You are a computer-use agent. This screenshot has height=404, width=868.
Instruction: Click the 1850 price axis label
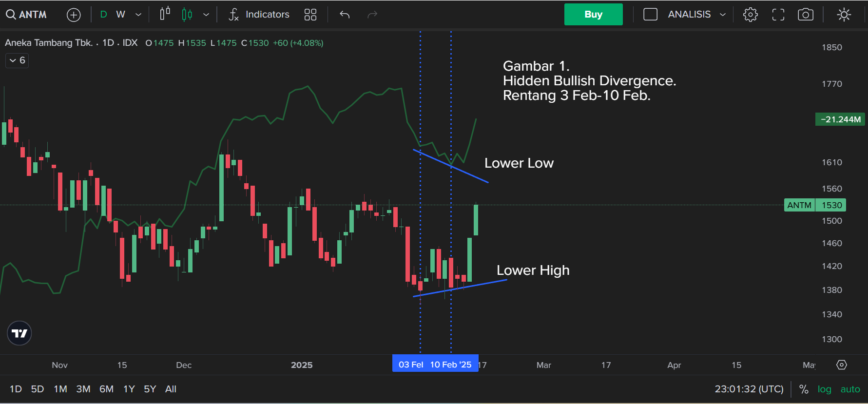click(x=832, y=47)
